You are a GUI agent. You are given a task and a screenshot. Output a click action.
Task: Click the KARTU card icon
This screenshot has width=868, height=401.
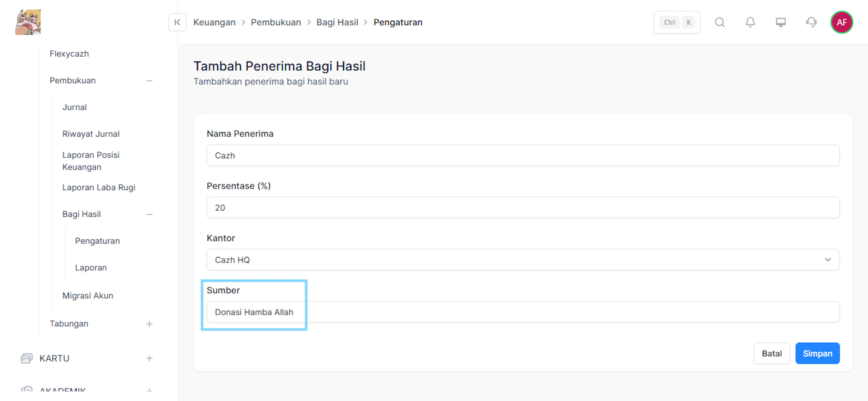(26, 358)
